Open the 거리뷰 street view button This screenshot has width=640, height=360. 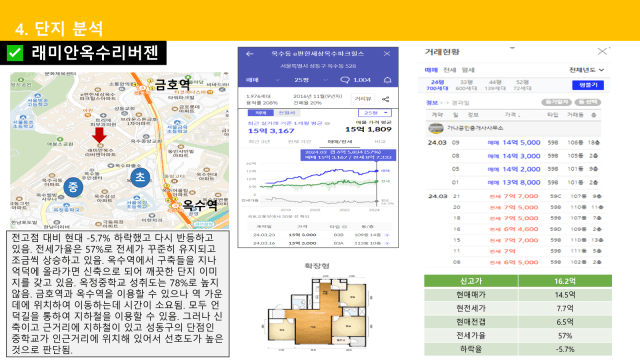(x=362, y=99)
